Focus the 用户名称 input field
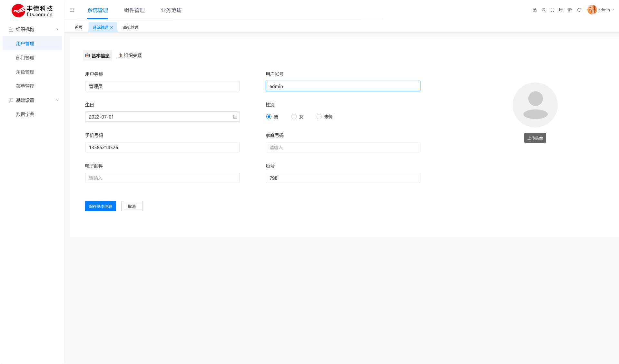Screen dimensions: 619x364 click(x=162, y=86)
